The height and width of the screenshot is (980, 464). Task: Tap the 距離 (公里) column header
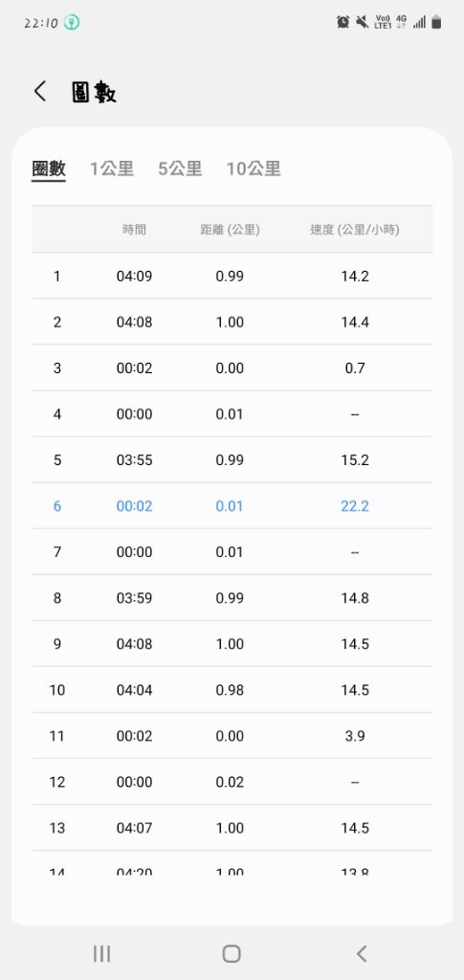click(x=230, y=230)
